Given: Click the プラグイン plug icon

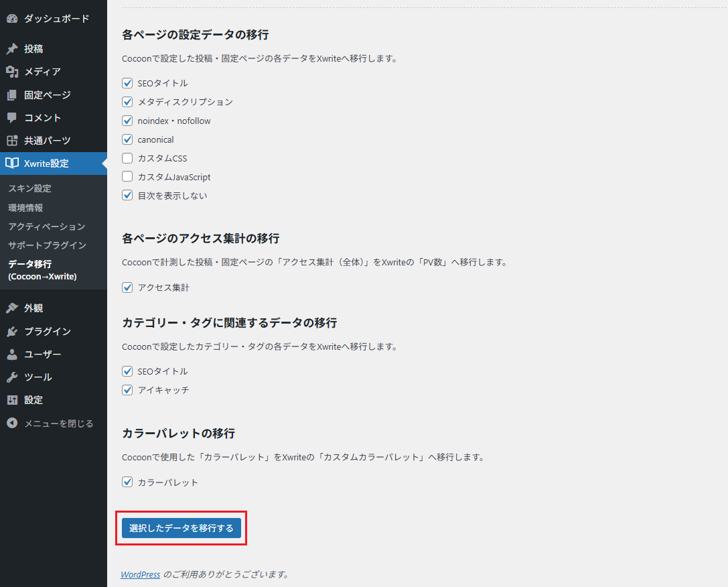Looking at the screenshot, I should (12, 332).
